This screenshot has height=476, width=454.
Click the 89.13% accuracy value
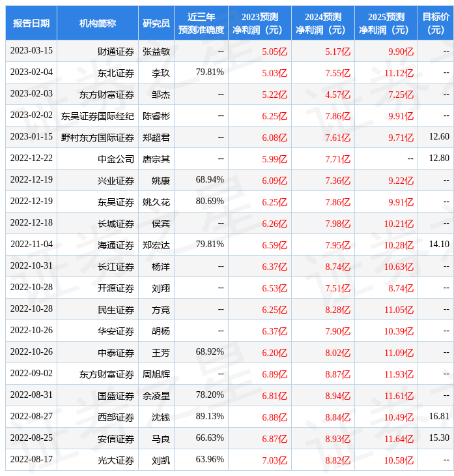[210, 417]
